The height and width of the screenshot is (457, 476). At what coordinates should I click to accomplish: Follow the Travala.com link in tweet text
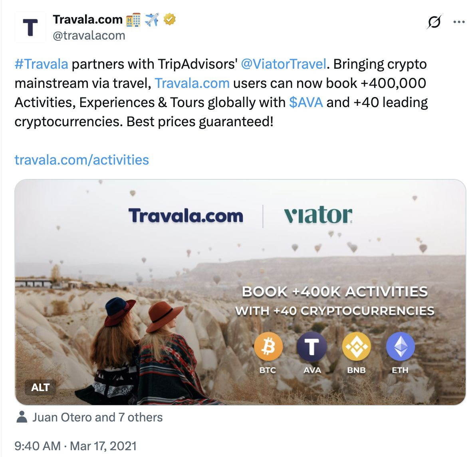[x=192, y=83]
